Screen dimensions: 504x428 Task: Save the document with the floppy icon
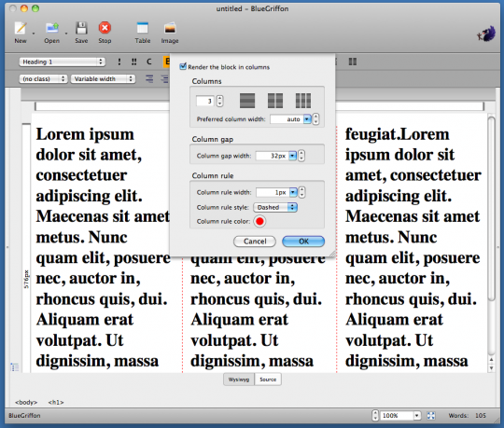[81, 29]
